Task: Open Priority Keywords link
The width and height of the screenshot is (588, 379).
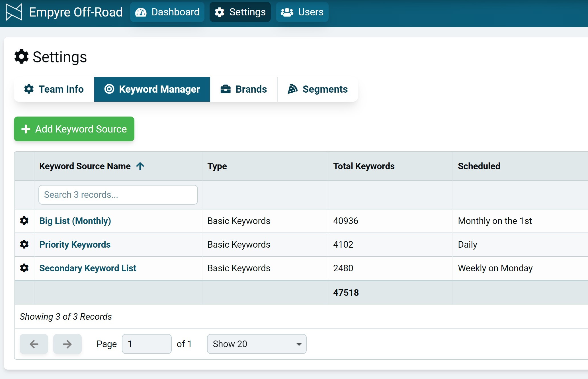Action: click(75, 244)
